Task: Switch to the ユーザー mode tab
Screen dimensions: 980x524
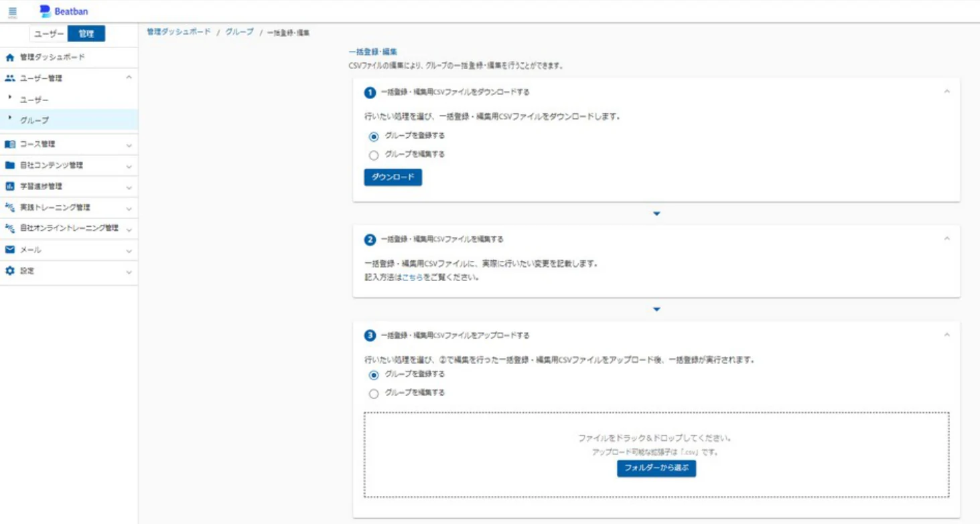Action: [49, 34]
